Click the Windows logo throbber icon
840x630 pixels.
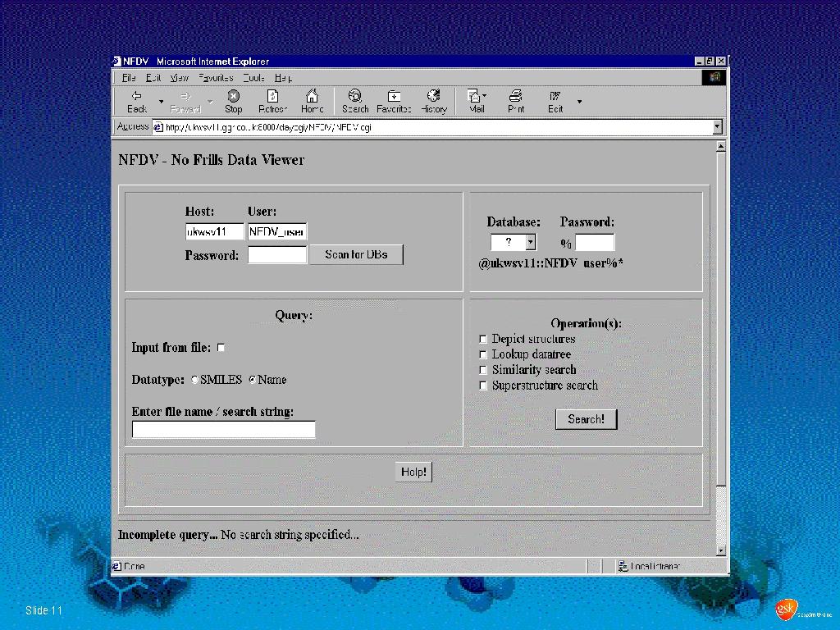pyautogui.click(x=714, y=78)
